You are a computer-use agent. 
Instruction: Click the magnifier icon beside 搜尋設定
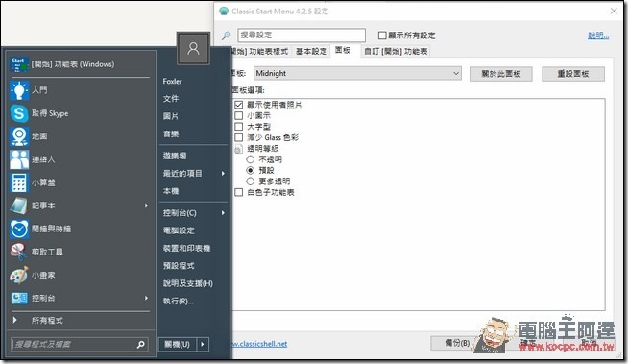pyautogui.click(x=227, y=36)
